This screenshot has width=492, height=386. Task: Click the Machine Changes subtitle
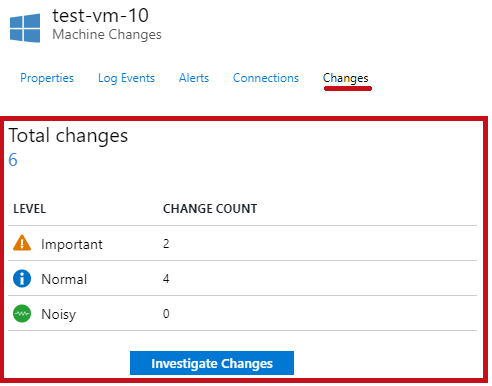(107, 35)
